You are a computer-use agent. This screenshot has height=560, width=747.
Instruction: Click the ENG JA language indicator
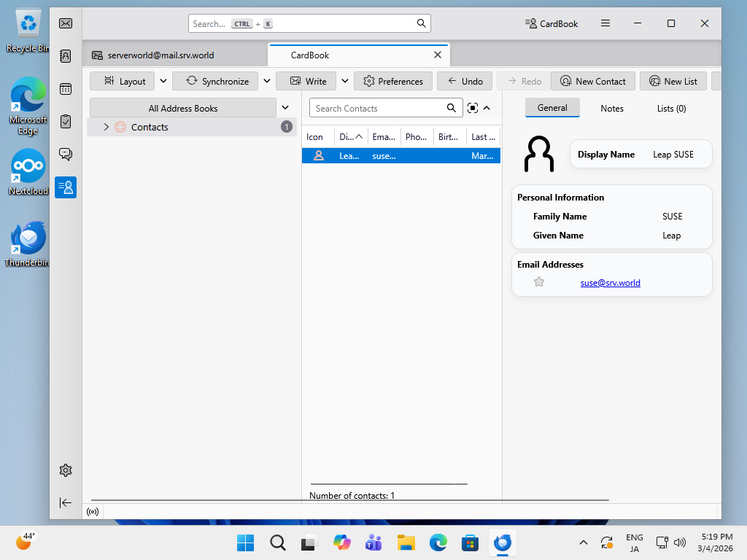click(x=634, y=542)
